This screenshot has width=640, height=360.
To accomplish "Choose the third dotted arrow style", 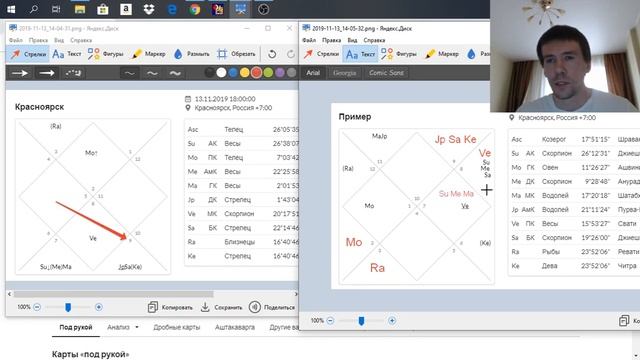I will pyautogui.click(x=73, y=73).
